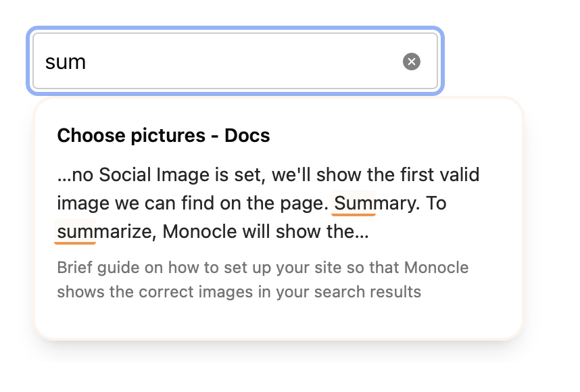Open the "Choose pictures - Docs" result title

tap(164, 135)
